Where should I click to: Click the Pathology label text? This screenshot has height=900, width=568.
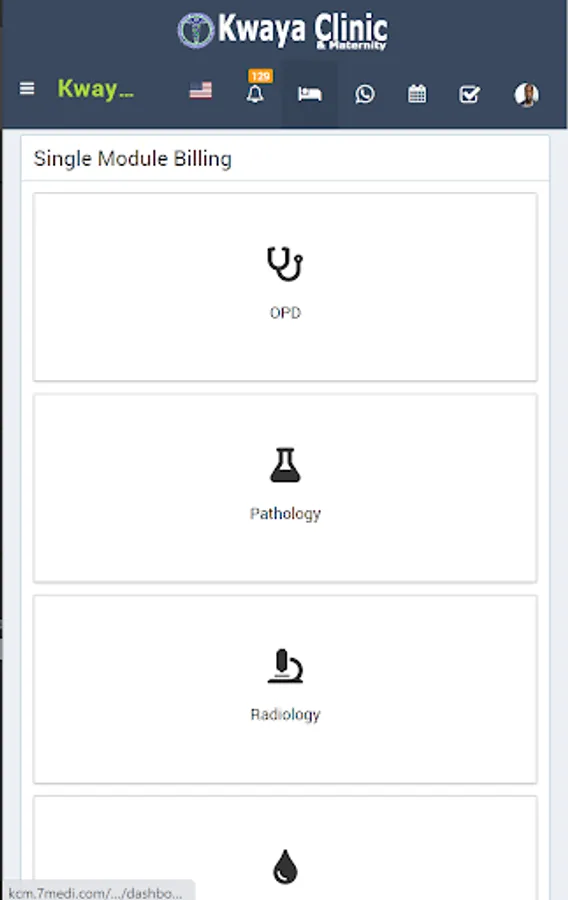point(285,514)
